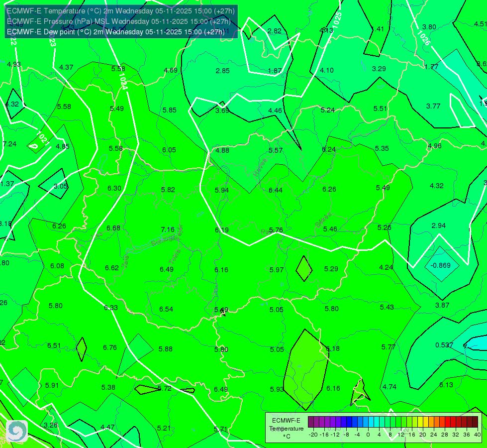Click the 0.537 temperature value
This screenshot has width=487, height=448.
[444, 345]
